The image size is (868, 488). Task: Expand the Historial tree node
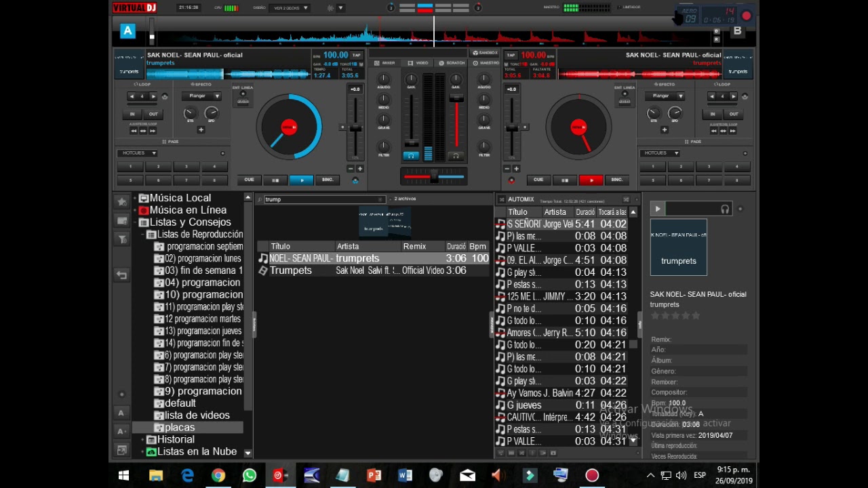142,440
